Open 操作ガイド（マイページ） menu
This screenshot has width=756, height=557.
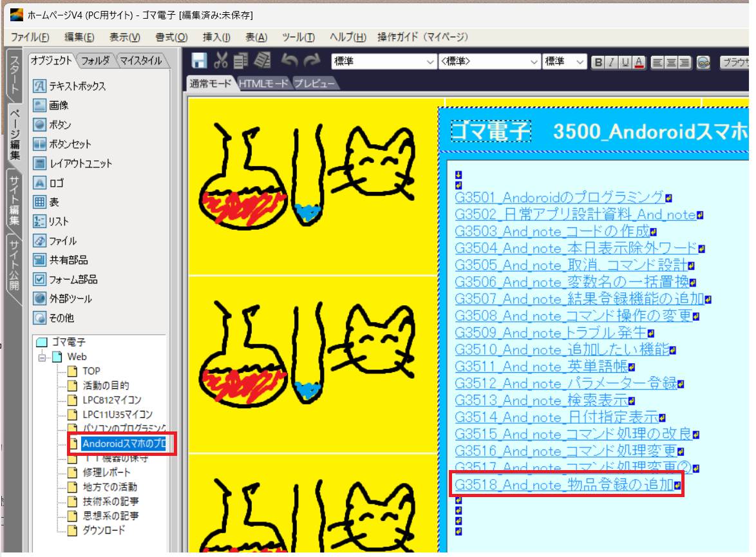(x=422, y=37)
